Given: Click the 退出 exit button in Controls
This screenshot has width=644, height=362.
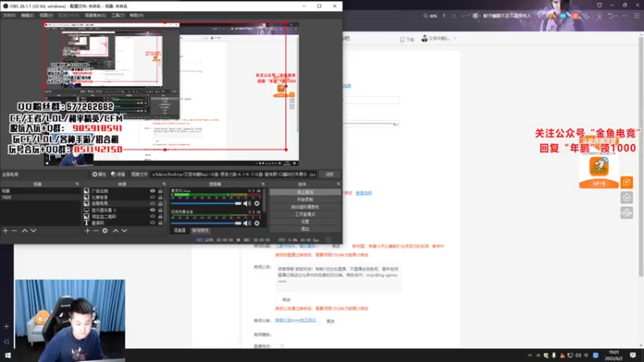Looking at the screenshot, I should tap(305, 229).
